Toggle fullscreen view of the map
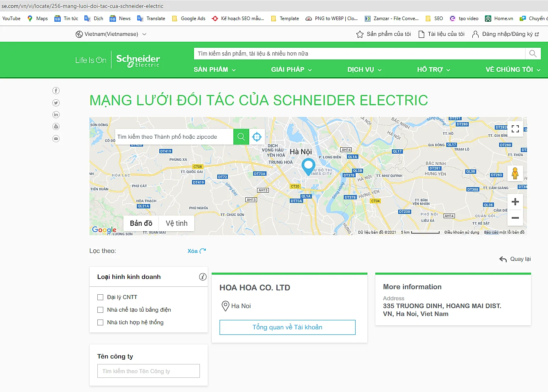 point(515,129)
